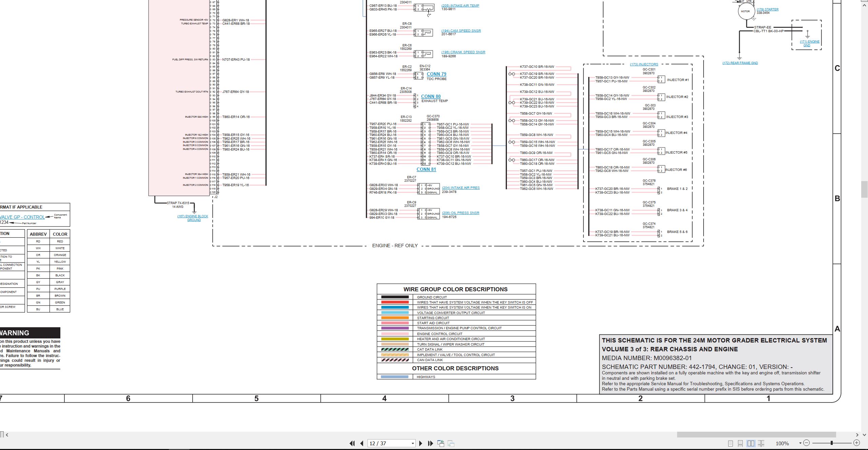Click the ENGINE - REF ONLY label
Screen dimensions: 868x450
(x=395, y=246)
